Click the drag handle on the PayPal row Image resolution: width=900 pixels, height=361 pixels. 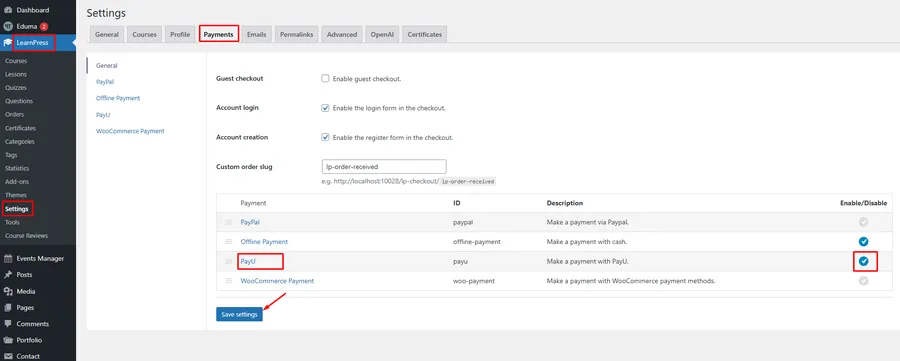pos(228,222)
